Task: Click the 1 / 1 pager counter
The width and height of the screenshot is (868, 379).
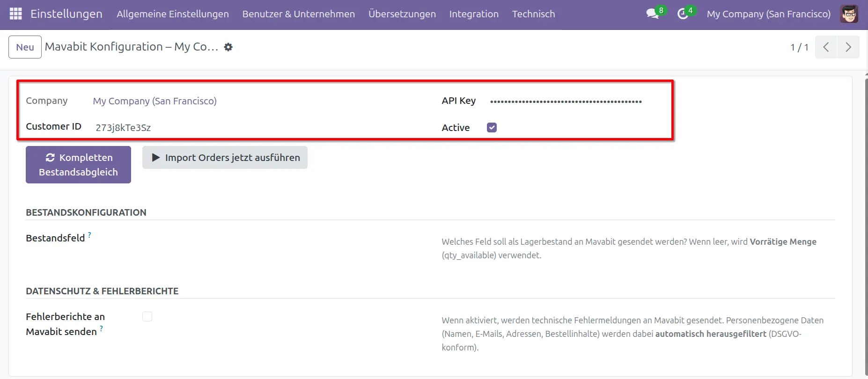Action: [800, 47]
